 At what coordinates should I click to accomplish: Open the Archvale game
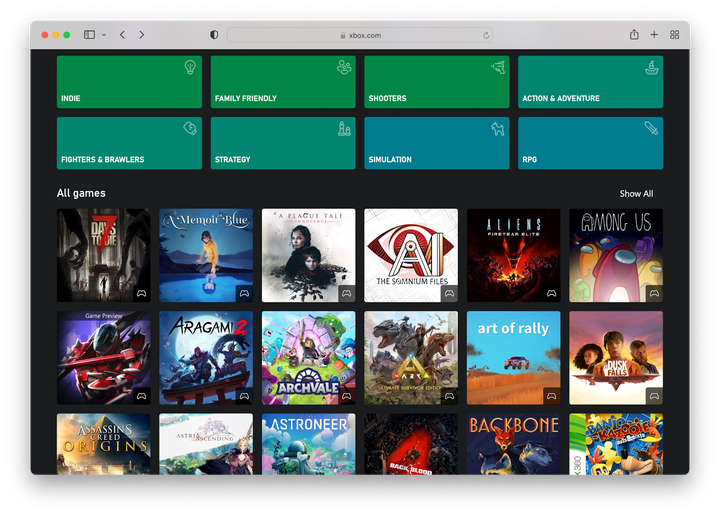tap(308, 358)
